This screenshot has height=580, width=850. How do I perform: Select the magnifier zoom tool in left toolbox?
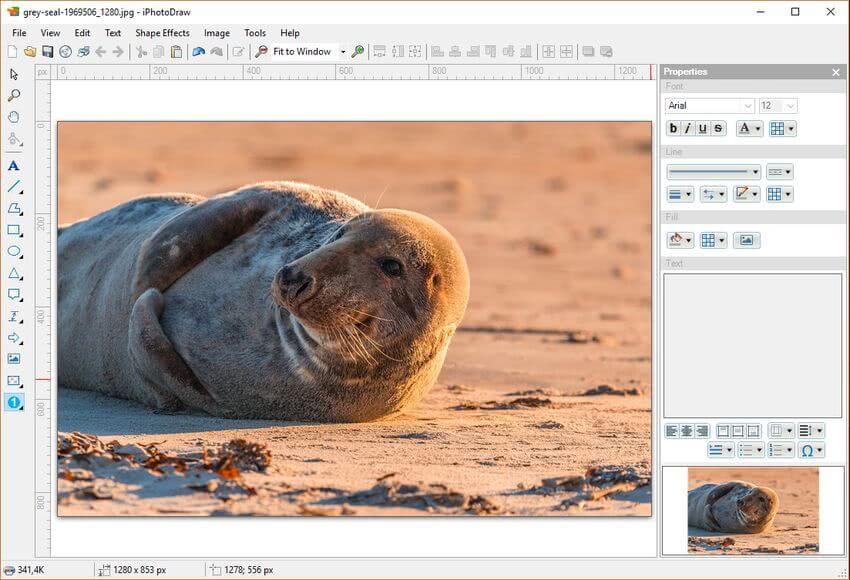[14, 95]
